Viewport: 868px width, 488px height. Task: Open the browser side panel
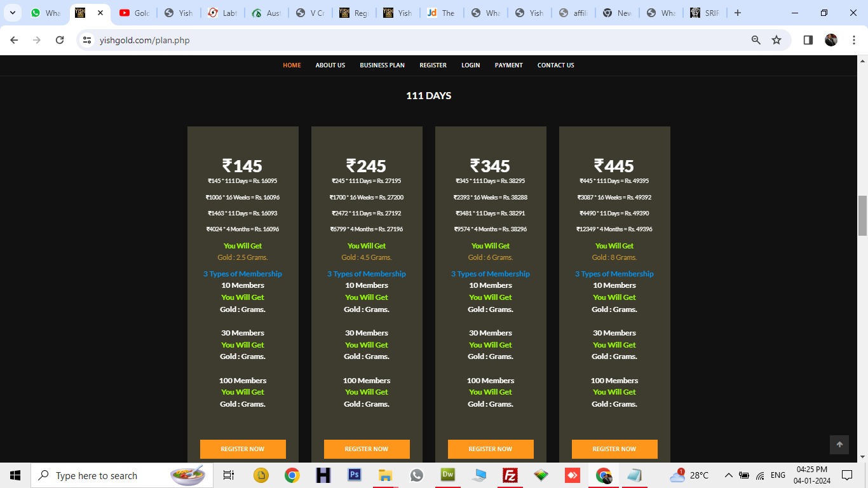[x=808, y=40]
